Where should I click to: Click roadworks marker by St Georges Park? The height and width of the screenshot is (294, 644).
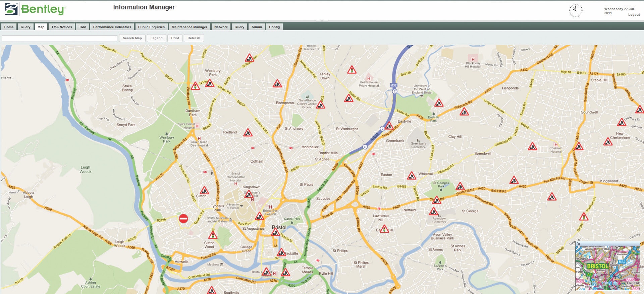point(460,186)
